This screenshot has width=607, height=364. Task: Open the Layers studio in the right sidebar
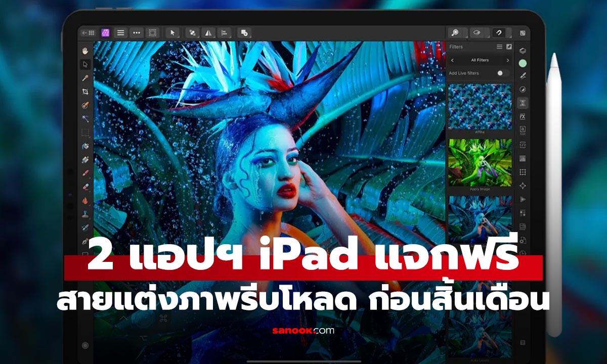523,50
